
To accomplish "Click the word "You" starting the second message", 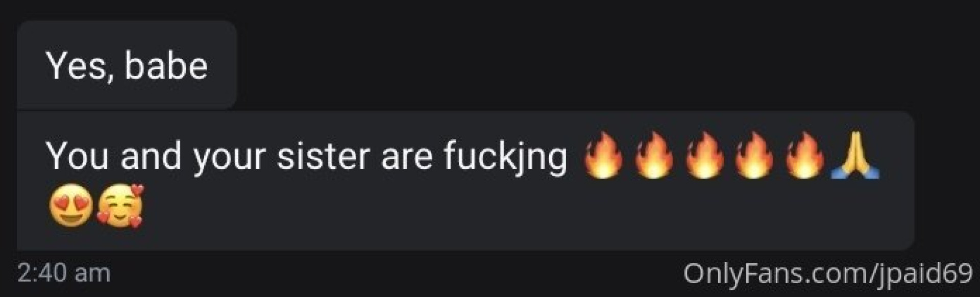I will point(78,155).
